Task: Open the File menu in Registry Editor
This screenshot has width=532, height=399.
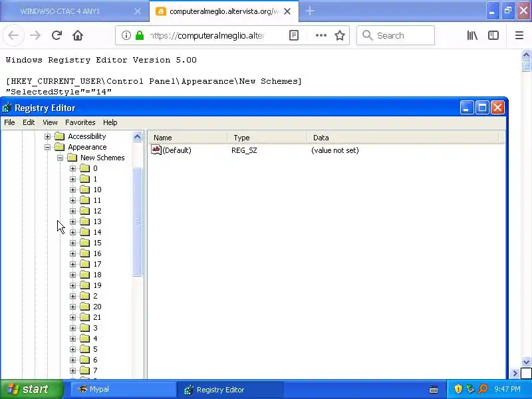Action: pyautogui.click(x=9, y=122)
